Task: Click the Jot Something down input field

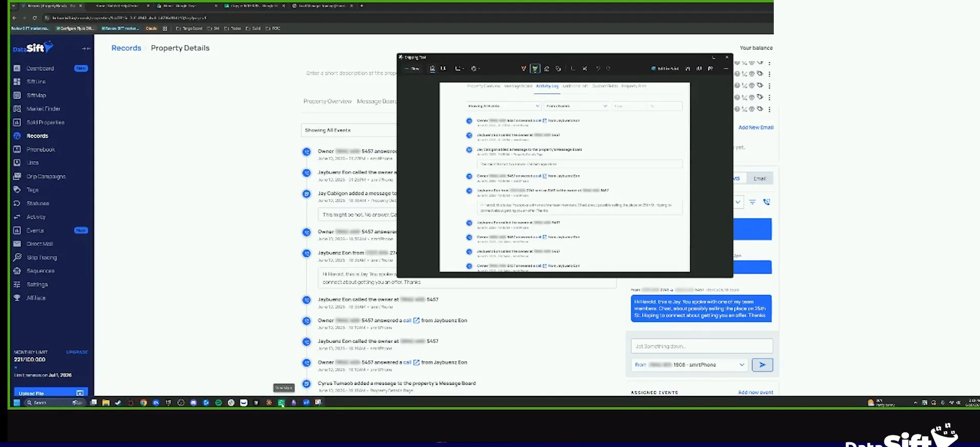Action: pyautogui.click(x=702, y=346)
